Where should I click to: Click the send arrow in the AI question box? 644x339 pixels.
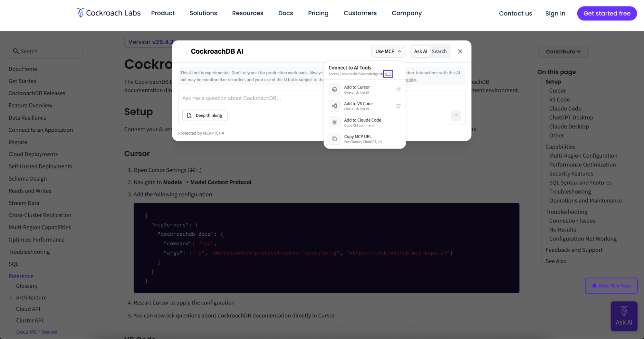(x=456, y=116)
